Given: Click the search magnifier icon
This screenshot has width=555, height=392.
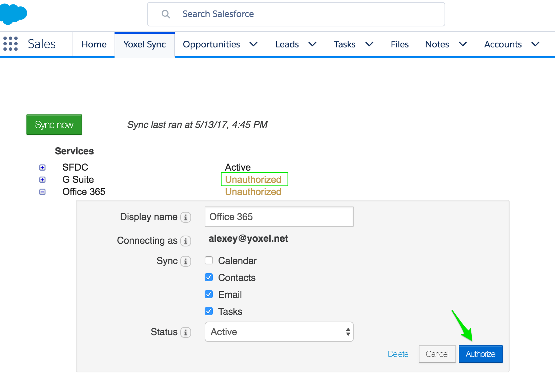Looking at the screenshot, I should coord(166,14).
